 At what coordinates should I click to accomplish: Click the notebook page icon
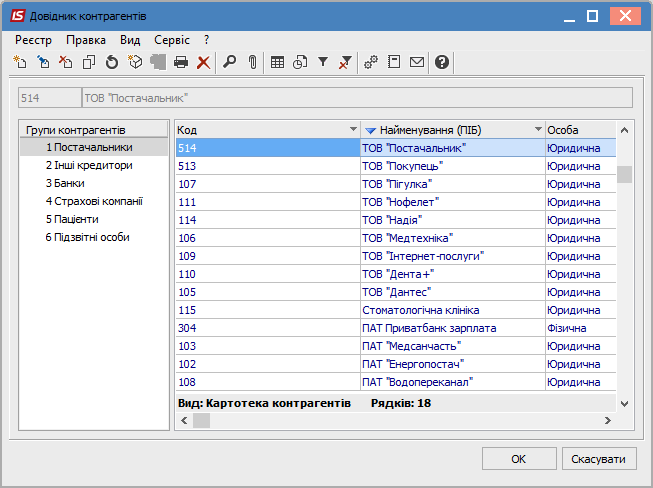click(394, 62)
